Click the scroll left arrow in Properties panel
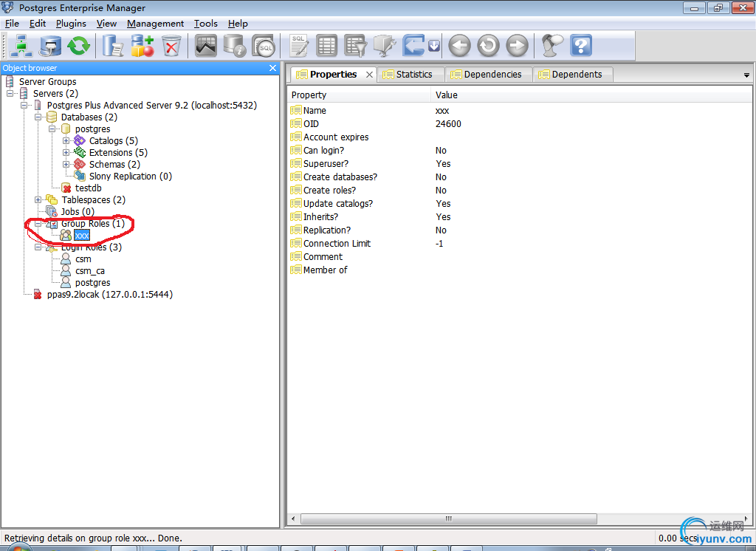Screen dimensions: 756x551 pyautogui.click(x=293, y=519)
